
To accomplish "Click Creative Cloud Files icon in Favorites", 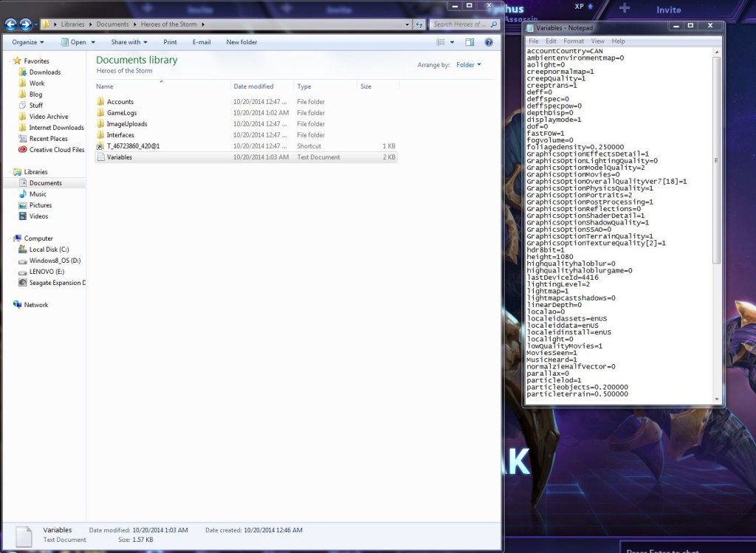I will tap(22, 149).
